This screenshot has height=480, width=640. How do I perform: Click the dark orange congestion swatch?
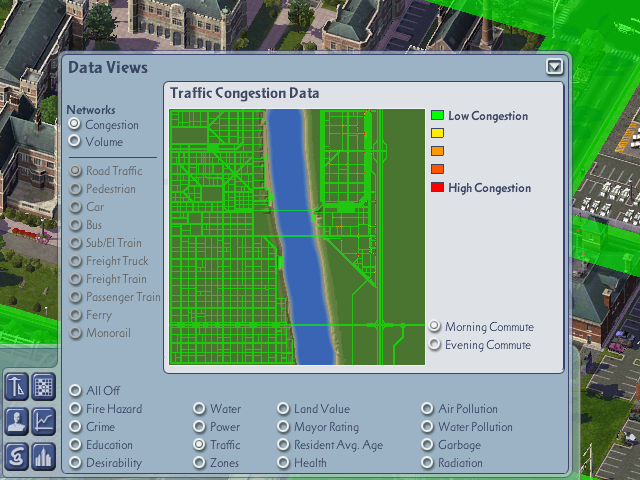438,169
